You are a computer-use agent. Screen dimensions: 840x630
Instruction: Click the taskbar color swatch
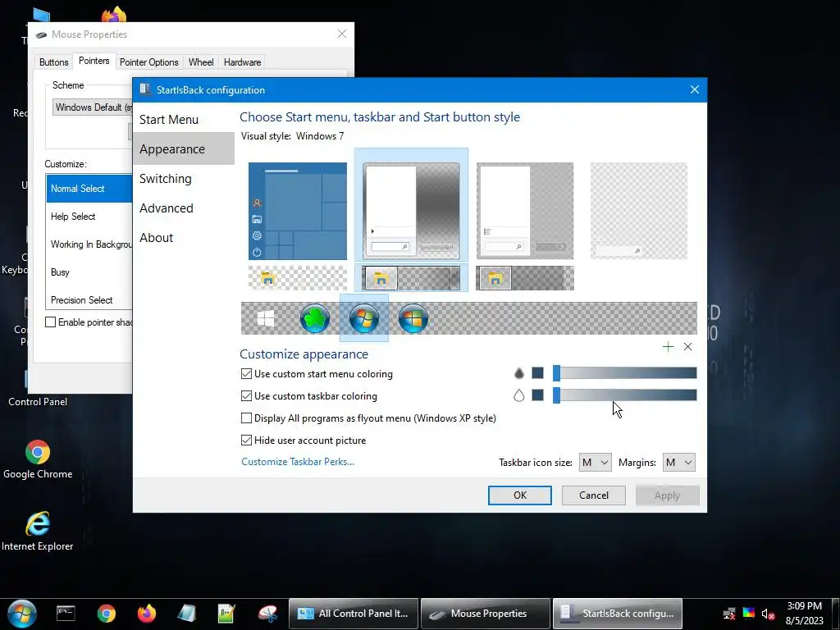pos(538,395)
